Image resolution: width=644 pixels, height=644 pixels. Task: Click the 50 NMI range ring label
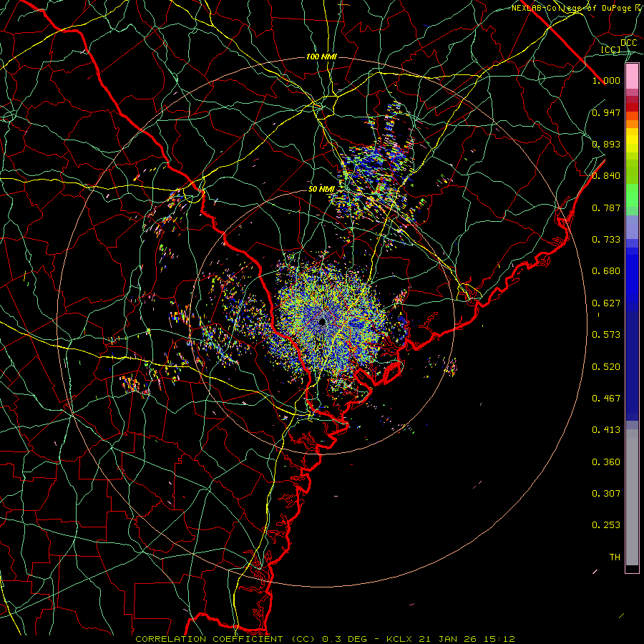click(x=321, y=189)
